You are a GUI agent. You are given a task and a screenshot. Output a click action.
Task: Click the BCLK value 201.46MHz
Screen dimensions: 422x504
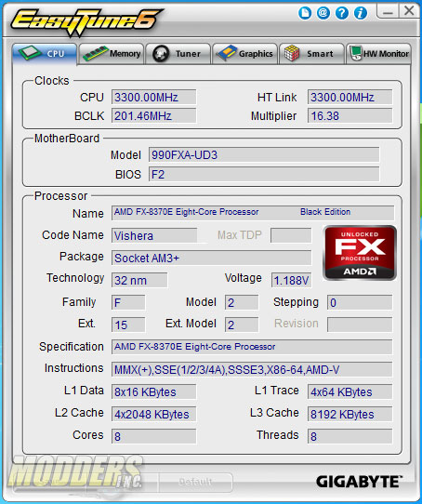(153, 115)
